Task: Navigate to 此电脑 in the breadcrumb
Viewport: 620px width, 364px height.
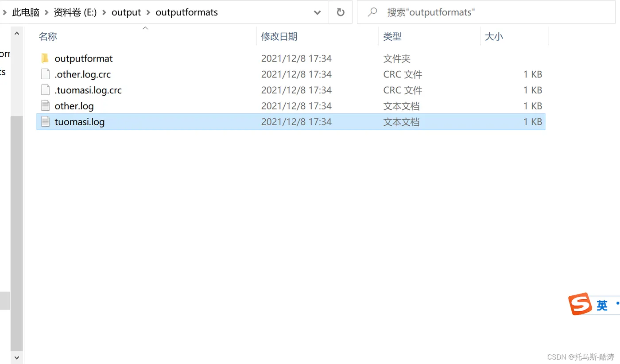Action: pos(25,12)
